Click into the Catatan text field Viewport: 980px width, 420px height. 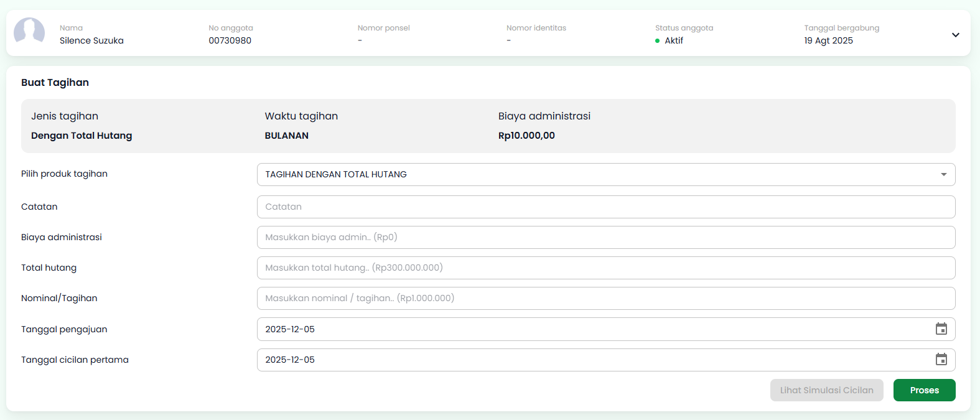click(x=605, y=207)
